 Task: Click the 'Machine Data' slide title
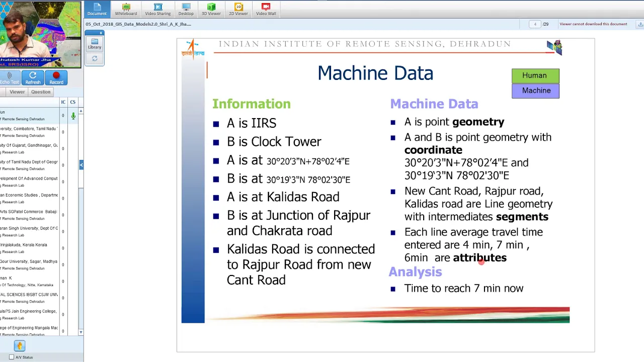click(375, 73)
